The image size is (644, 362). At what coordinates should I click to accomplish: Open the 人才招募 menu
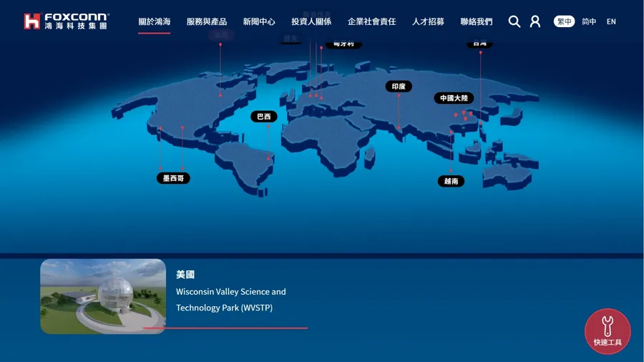[428, 21]
